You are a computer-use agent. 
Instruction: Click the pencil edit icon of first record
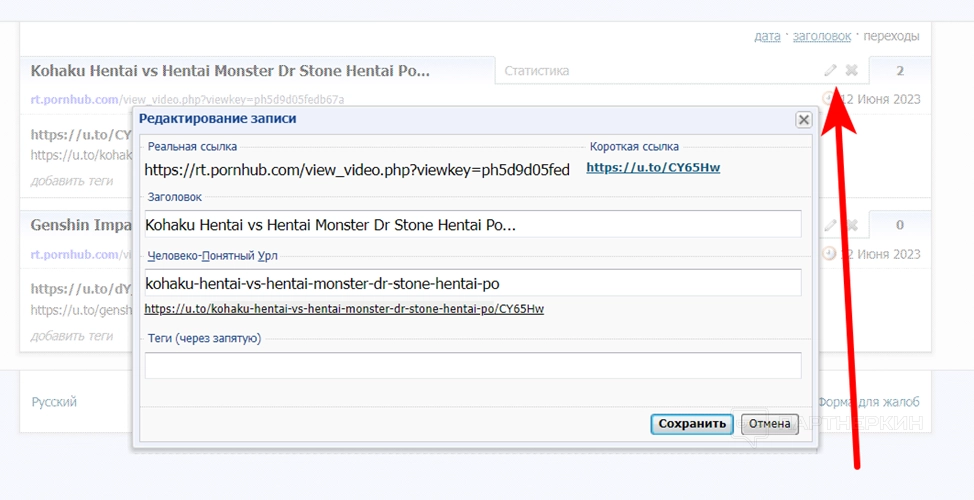point(830,70)
